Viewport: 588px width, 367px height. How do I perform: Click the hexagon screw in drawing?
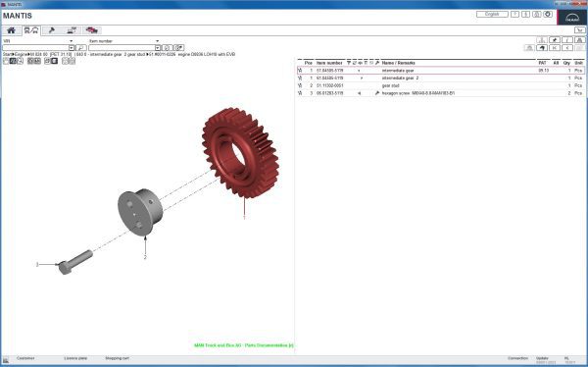75,262
